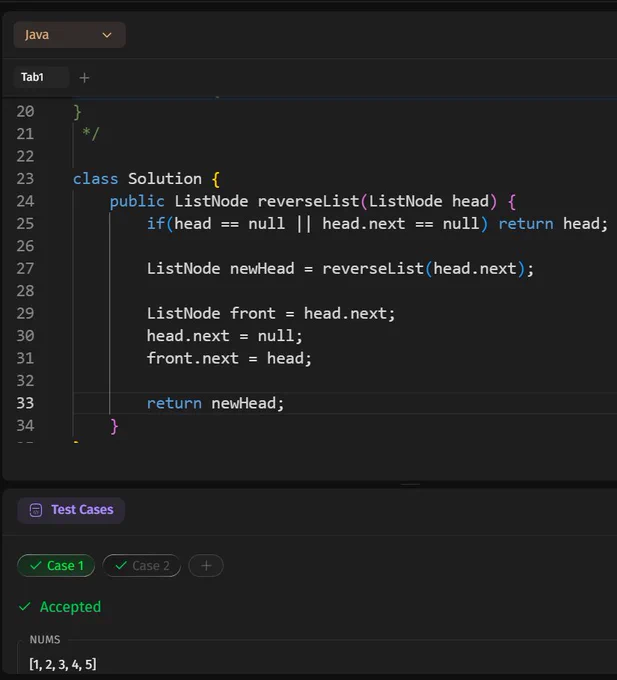This screenshot has height=680, width=617.
Task: Click line number 23 in the gutter
Action: [x=25, y=179]
